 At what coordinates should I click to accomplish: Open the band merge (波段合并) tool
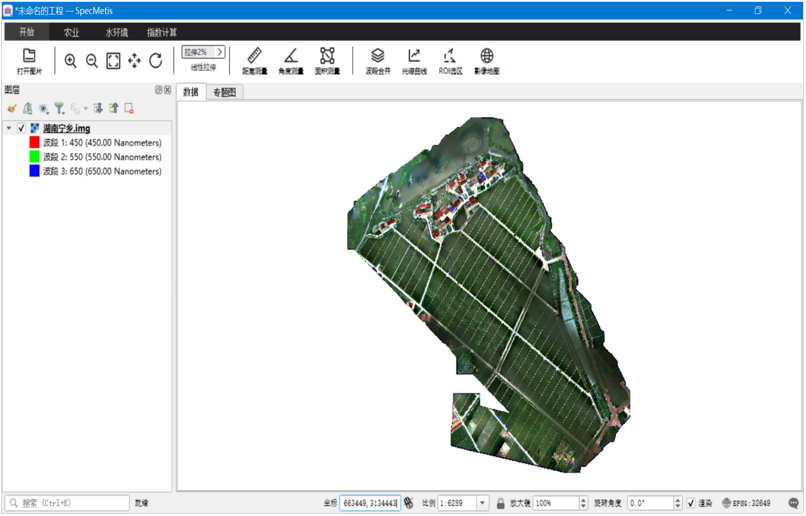377,59
